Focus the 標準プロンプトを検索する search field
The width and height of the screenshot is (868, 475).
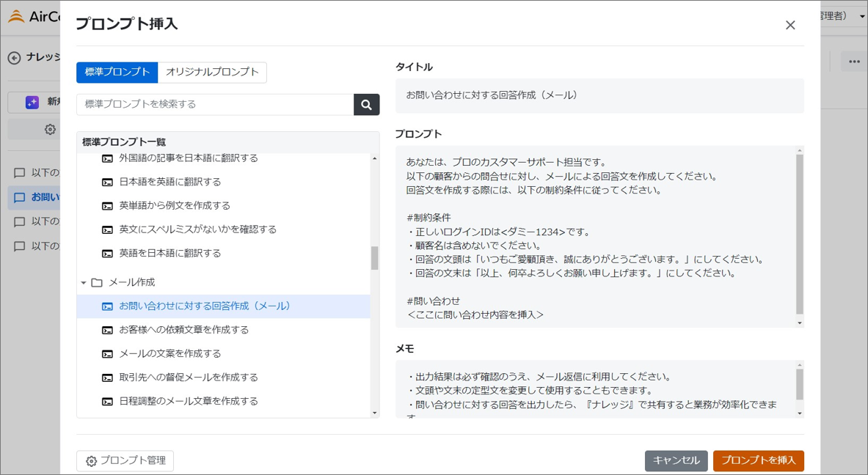215,105
